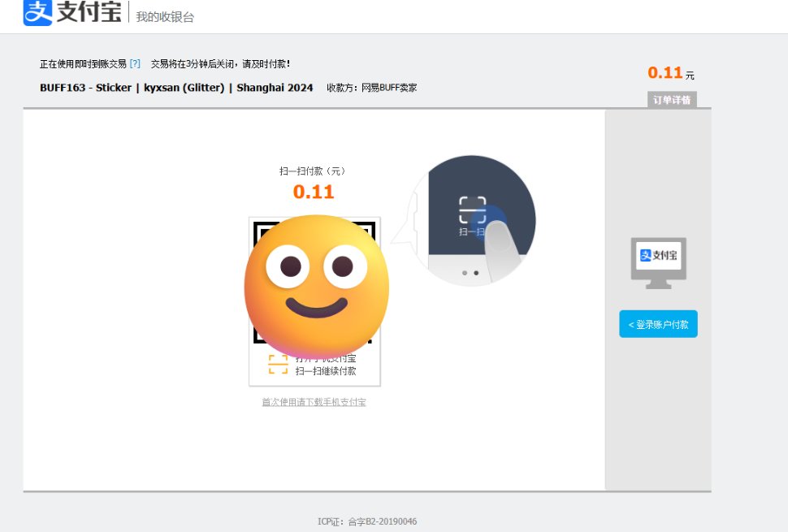Click the Alipay monitor icon in the sidebar
Screen dimensions: 788x532
point(658,262)
